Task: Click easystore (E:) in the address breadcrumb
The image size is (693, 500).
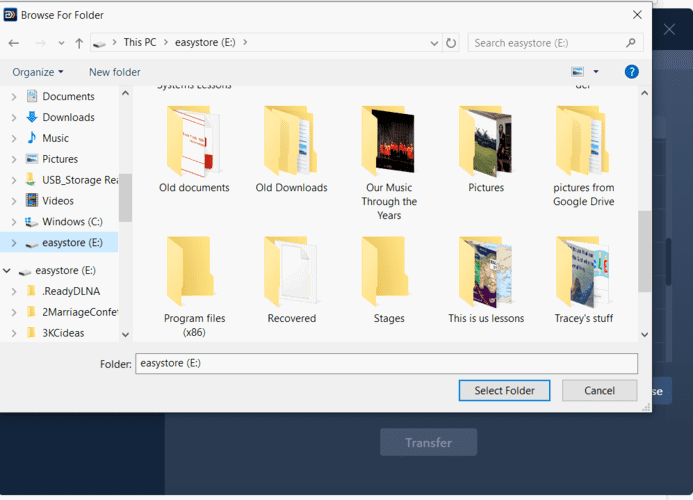Action: click(205, 42)
